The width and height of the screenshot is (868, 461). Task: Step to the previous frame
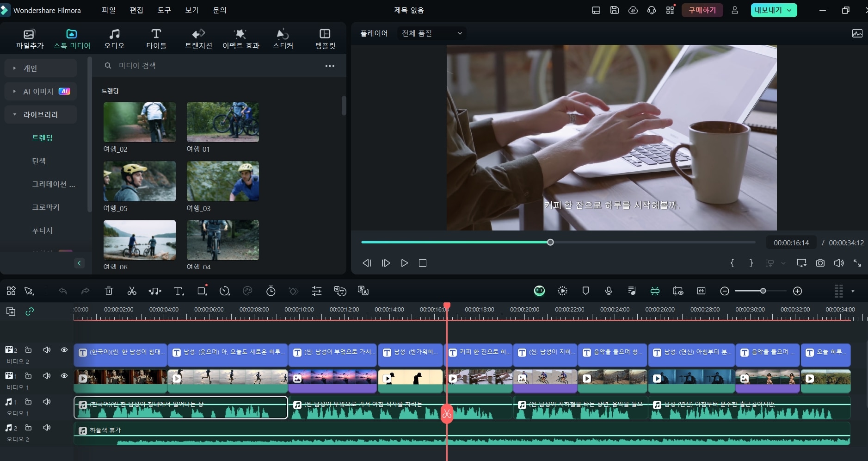tap(367, 263)
